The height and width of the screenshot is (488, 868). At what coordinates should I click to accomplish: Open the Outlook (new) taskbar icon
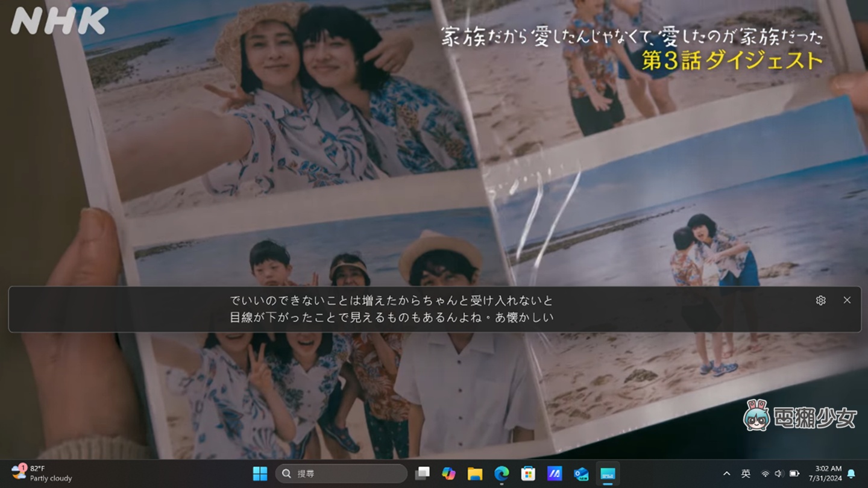coord(581,474)
